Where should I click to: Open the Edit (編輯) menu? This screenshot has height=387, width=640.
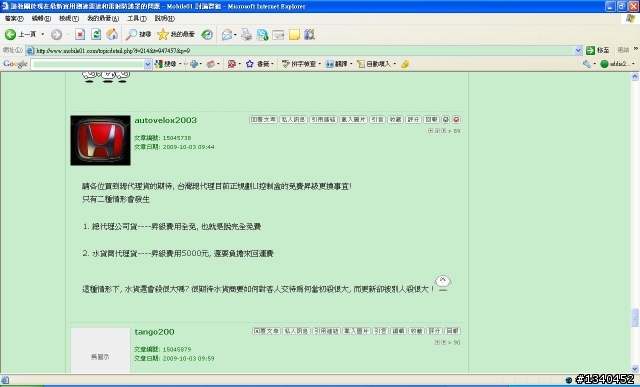coord(41,18)
